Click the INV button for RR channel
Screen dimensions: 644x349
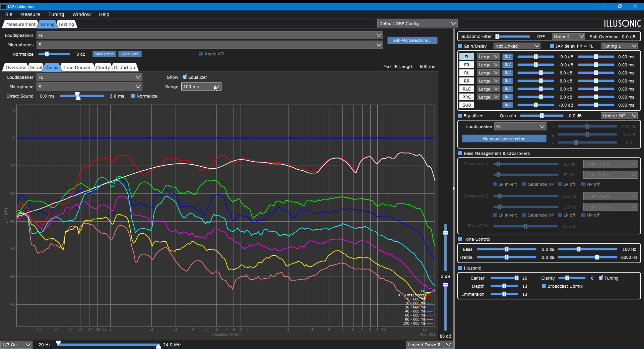coord(507,81)
